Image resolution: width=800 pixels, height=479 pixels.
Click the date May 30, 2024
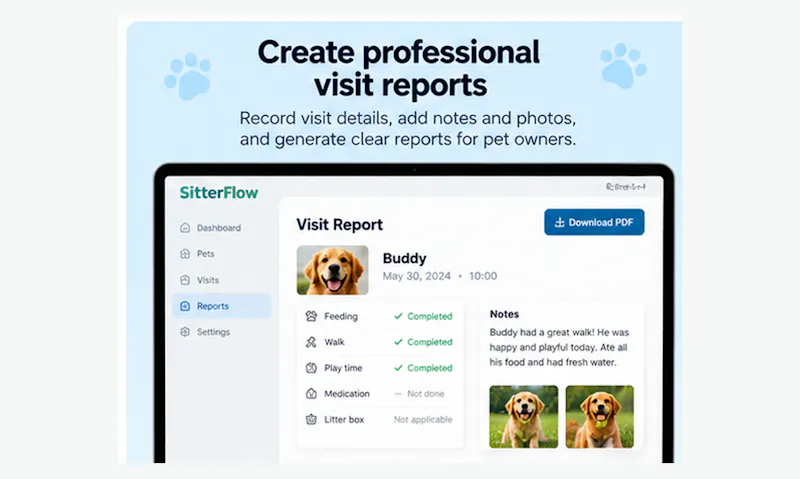(417, 276)
